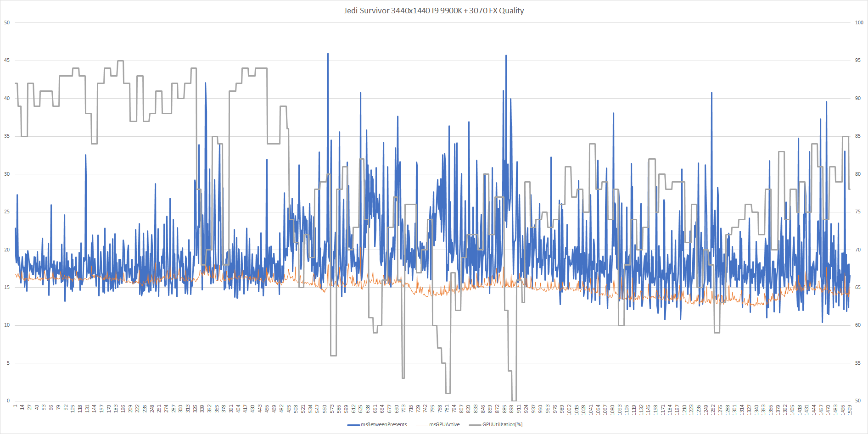Select the 20 primary axis value
Screen dimensions: 868x434
tap(7, 250)
